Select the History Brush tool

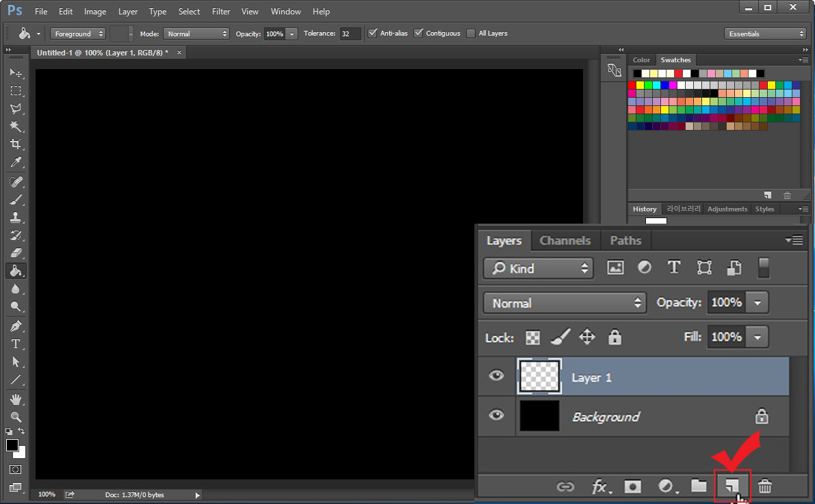point(16,235)
